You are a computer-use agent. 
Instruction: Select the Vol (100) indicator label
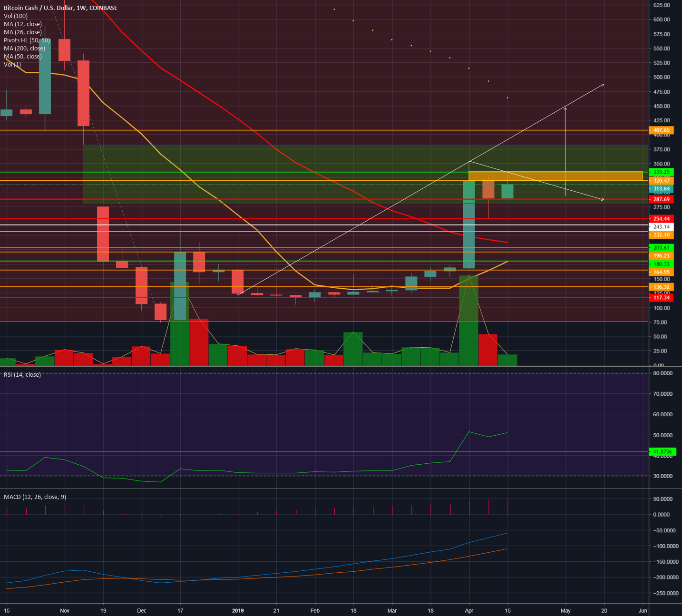16,16
